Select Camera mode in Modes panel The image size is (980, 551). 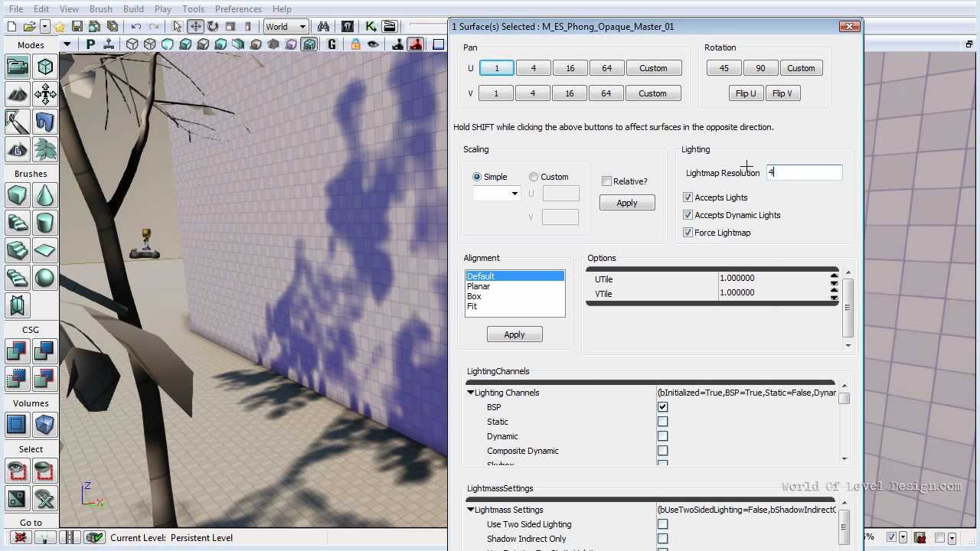[x=17, y=67]
